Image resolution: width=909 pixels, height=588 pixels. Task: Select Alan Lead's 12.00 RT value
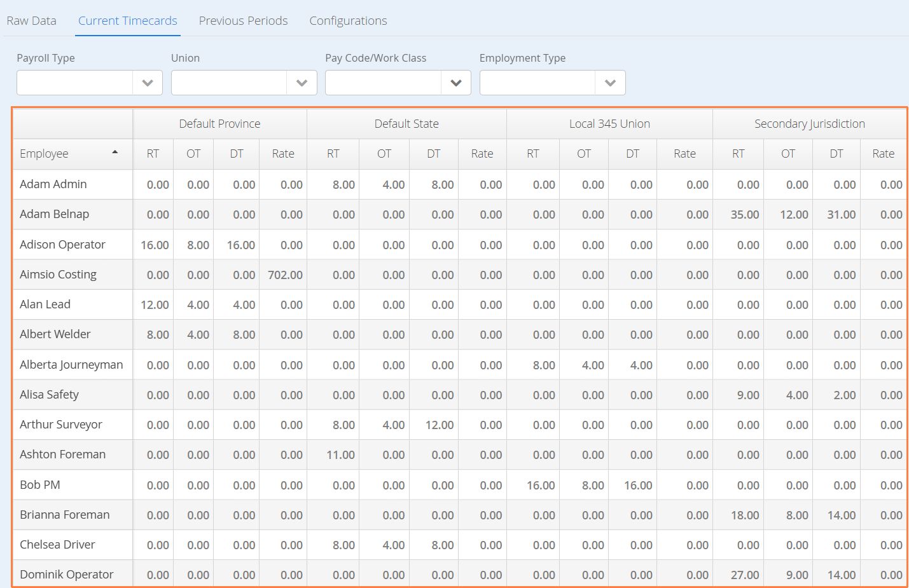click(155, 305)
